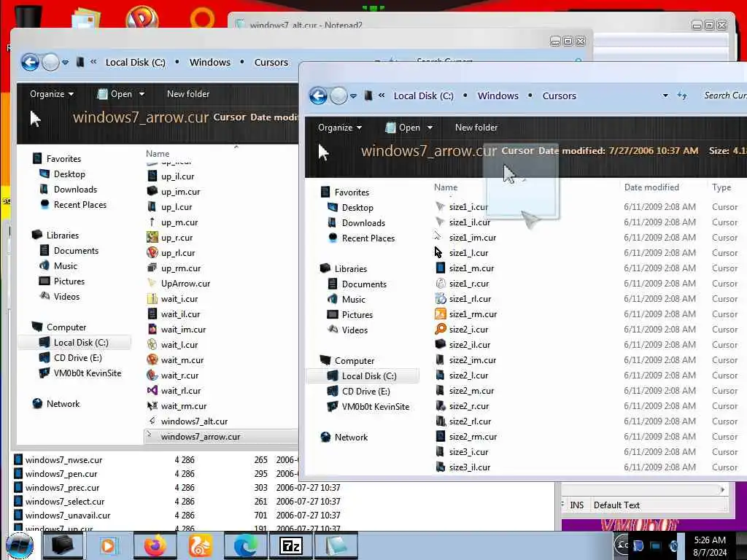Select wait_m.cur icon in rear window
The height and width of the screenshot is (560, 747).
click(x=152, y=360)
